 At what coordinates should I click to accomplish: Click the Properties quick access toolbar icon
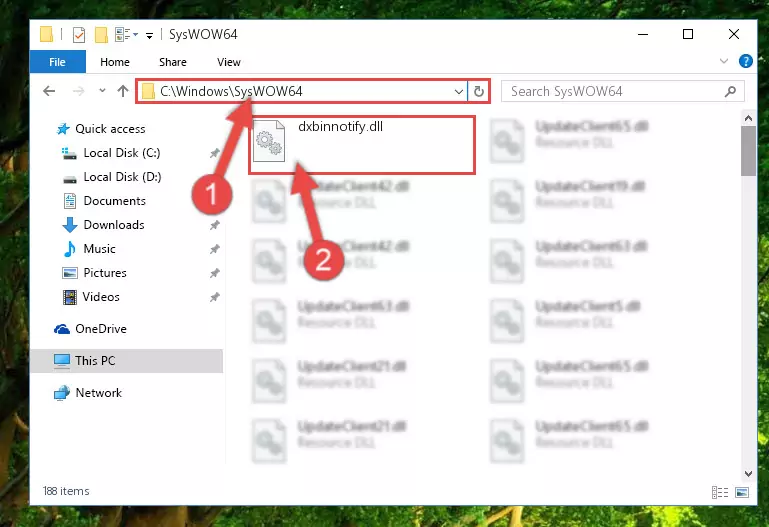click(x=78, y=35)
